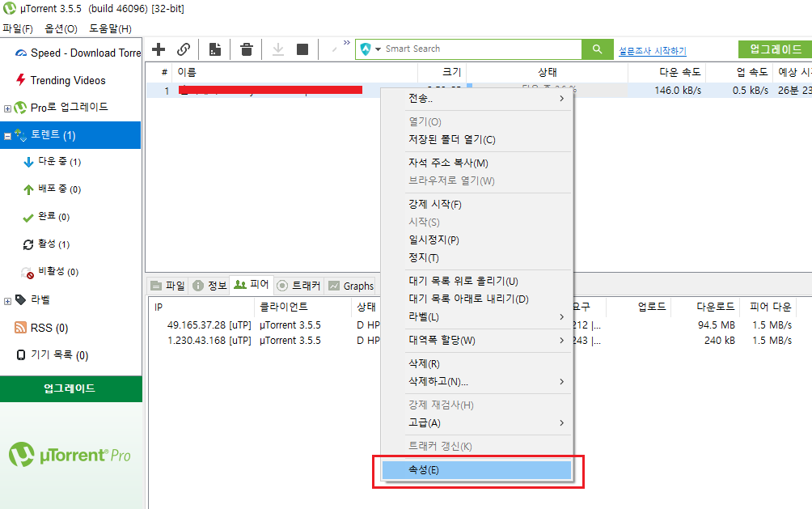The image size is (812, 509).
Task: Open the 도움말(H) menu
Action: tap(110, 28)
